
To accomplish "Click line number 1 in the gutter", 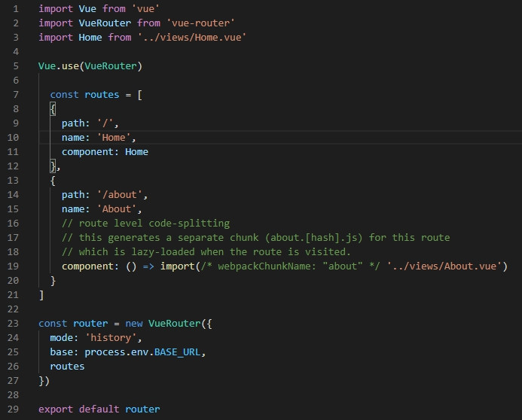I will point(16,8).
